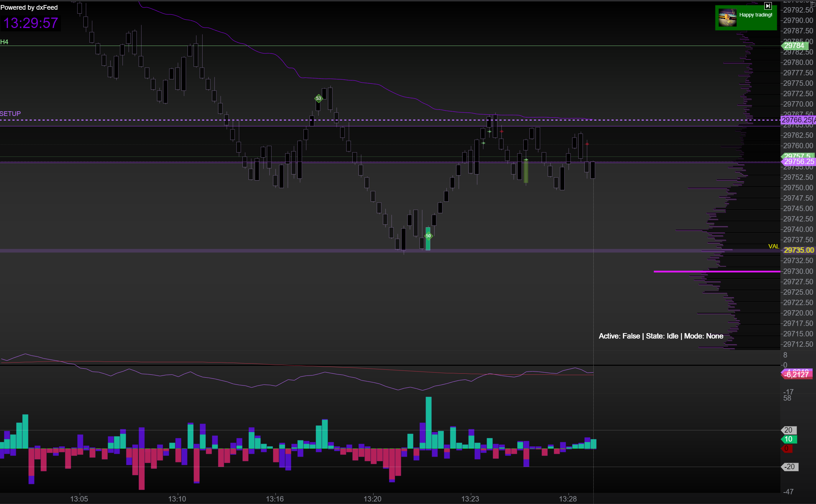Open the Happy trading thumbnail image
816x504 pixels.
click(x=728, y=18)
